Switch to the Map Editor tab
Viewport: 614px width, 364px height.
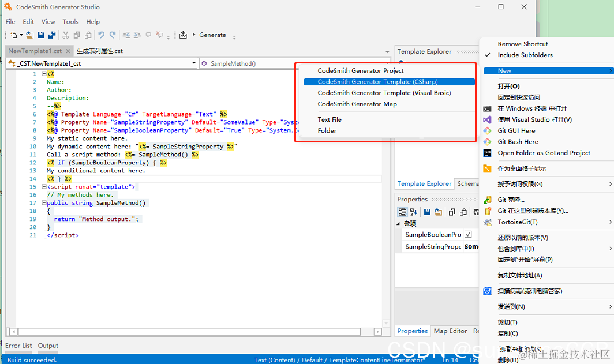pos(450,331)
